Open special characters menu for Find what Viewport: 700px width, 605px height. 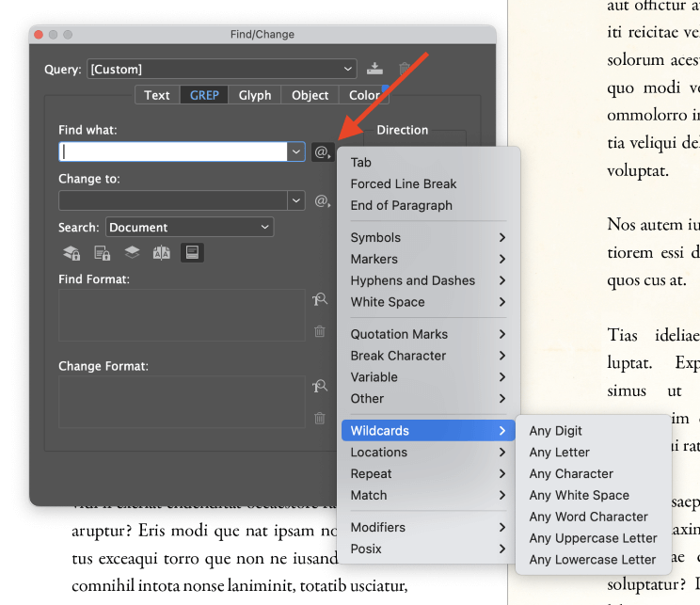click(x=323, y=152)
